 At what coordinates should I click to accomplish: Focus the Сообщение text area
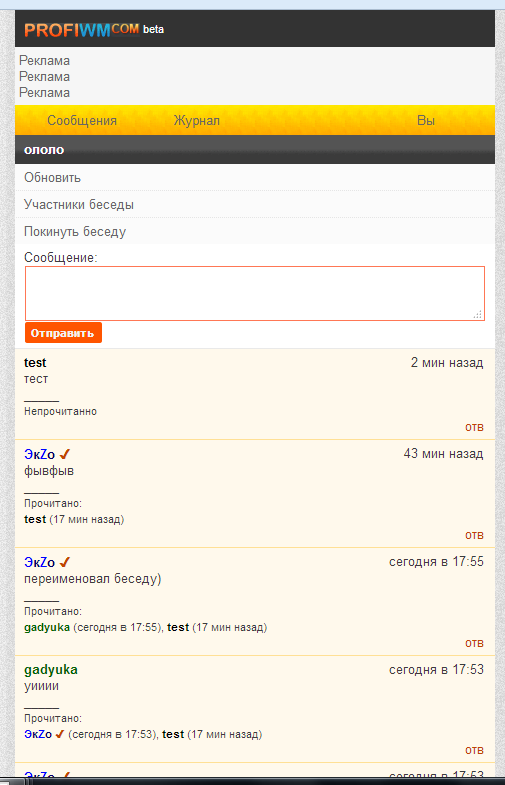[255, 293]
